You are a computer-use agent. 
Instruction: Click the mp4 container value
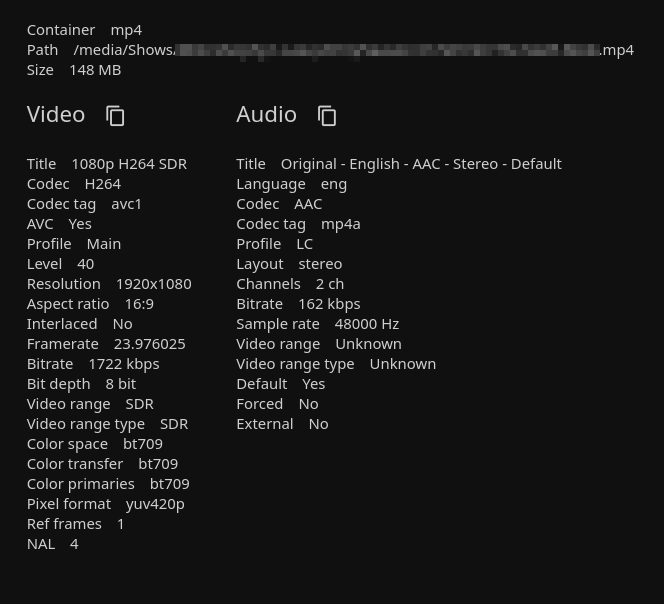126,30
